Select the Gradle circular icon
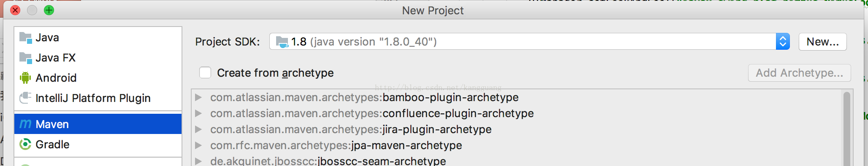The height and width of the screenshot is (166, 868). [25, 145]
